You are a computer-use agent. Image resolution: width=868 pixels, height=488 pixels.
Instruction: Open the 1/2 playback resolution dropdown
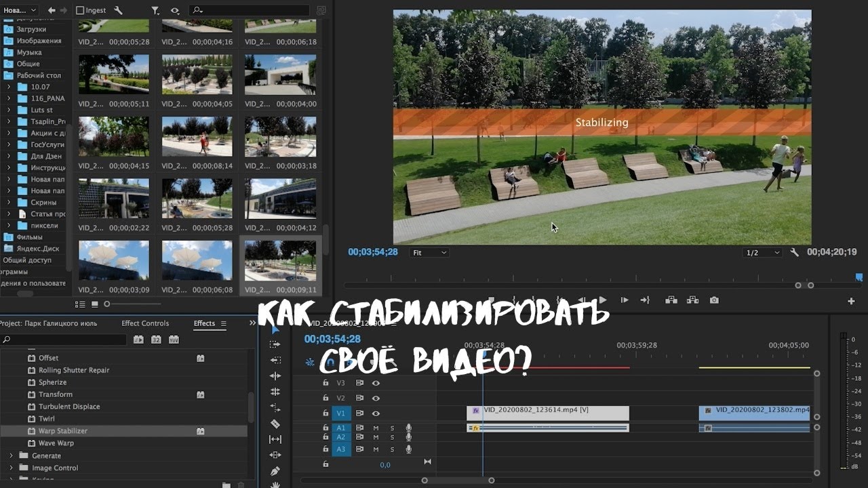(x=763, y=252)
